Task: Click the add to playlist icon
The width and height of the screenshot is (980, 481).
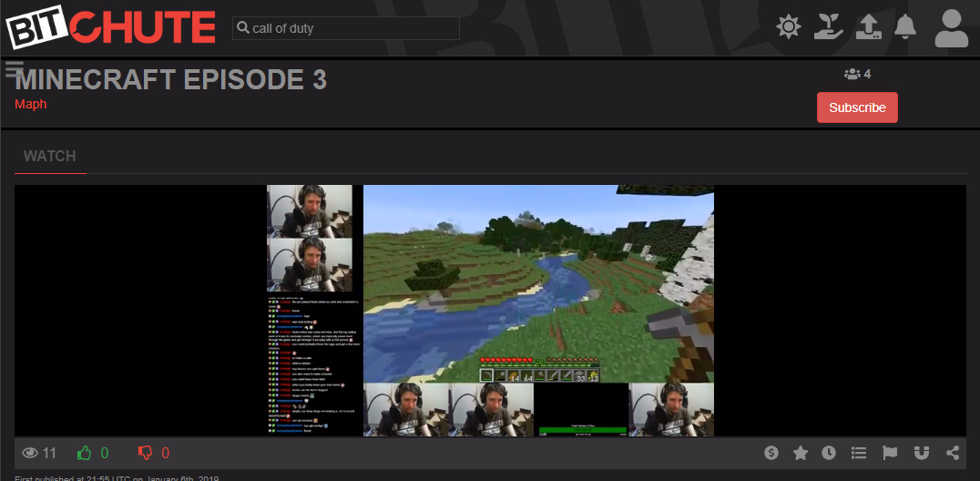Action: 859,453
